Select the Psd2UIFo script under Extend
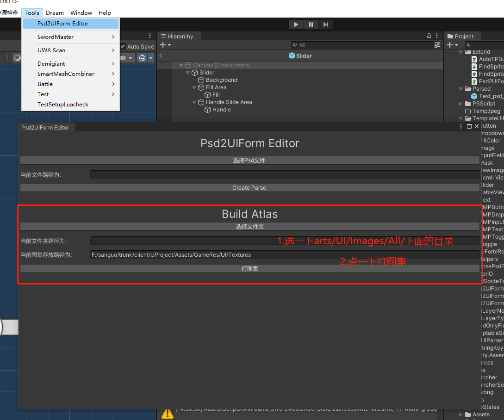Screen dimensions: 504x420 [488, 81]
